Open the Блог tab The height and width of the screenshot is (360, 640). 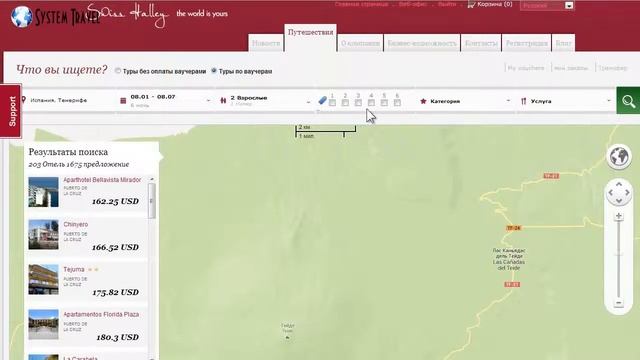(563, 43)
